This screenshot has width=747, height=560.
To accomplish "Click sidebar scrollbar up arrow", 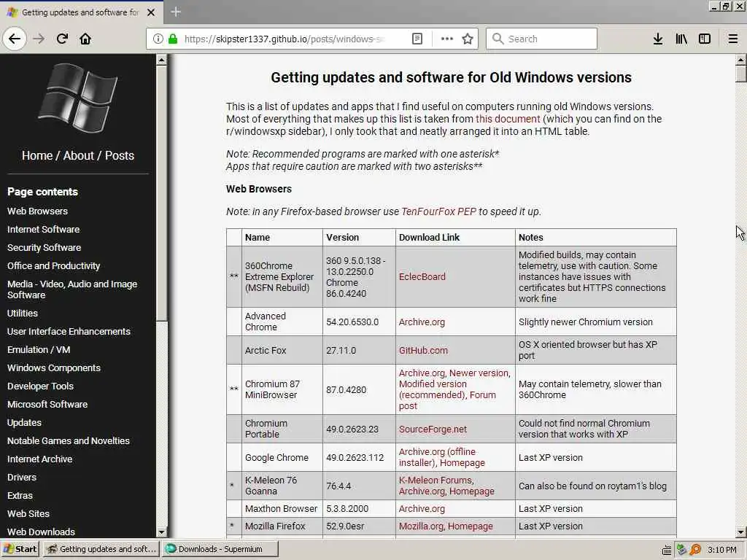I will coord(161,60).
